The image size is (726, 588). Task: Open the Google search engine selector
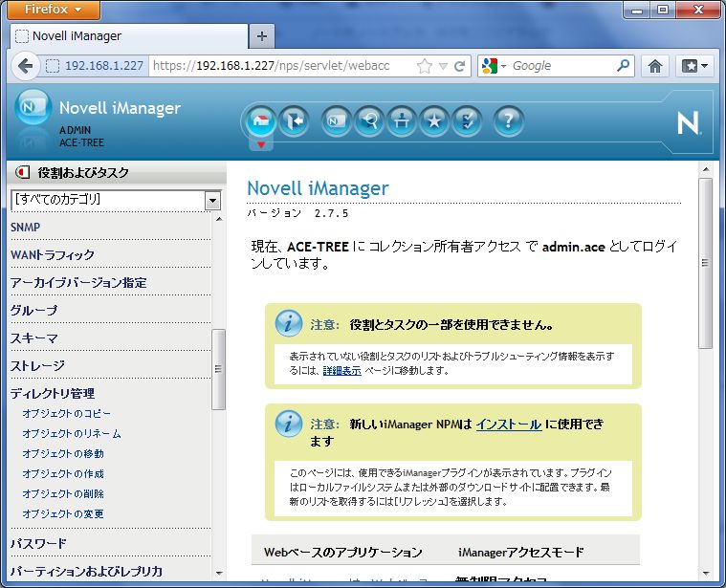[494, 66]
